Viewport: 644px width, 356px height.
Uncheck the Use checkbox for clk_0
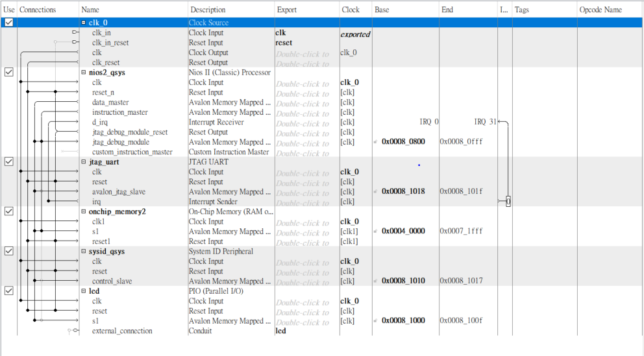8,23
